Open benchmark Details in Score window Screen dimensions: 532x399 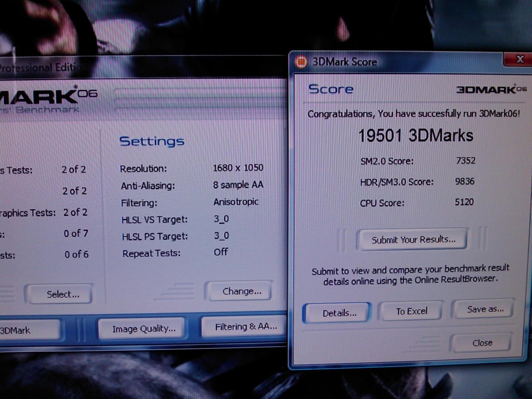337,313
